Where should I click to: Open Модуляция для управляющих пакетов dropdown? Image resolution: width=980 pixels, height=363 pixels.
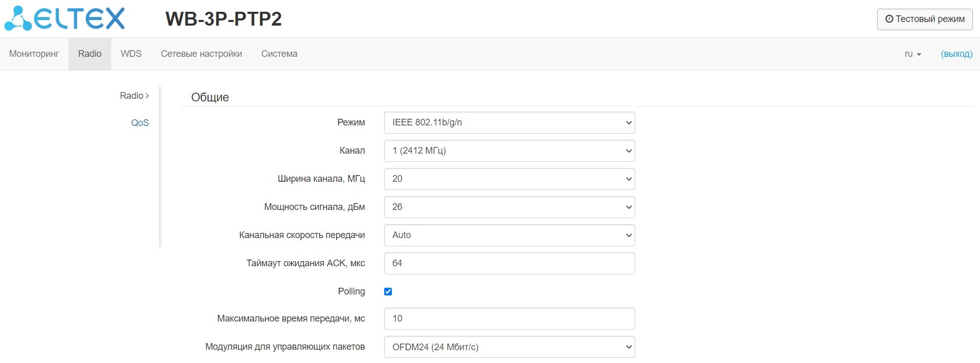coord(509,347)
